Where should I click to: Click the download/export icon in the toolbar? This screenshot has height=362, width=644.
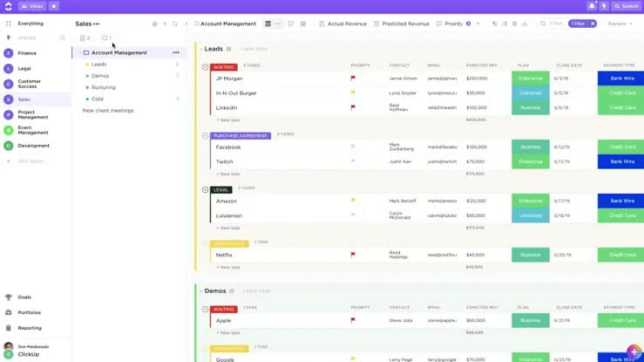[x=525, y=24]
